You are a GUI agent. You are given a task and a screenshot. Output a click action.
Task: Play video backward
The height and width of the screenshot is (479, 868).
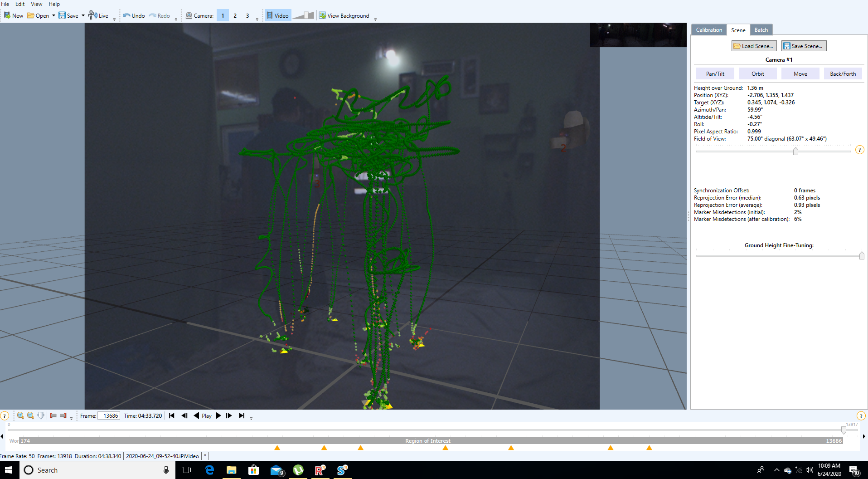point(196,415)
